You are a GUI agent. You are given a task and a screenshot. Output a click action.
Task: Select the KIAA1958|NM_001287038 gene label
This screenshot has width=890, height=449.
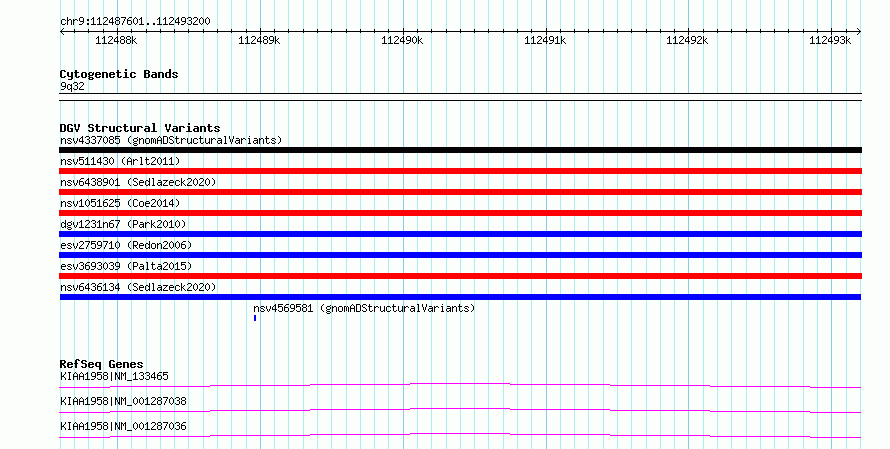tap(123, 401)
